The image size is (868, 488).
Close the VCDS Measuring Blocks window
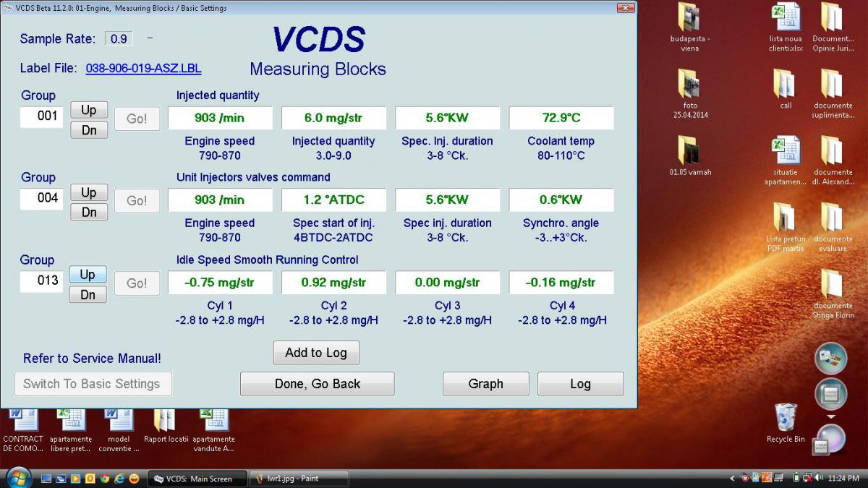[626, 8]
